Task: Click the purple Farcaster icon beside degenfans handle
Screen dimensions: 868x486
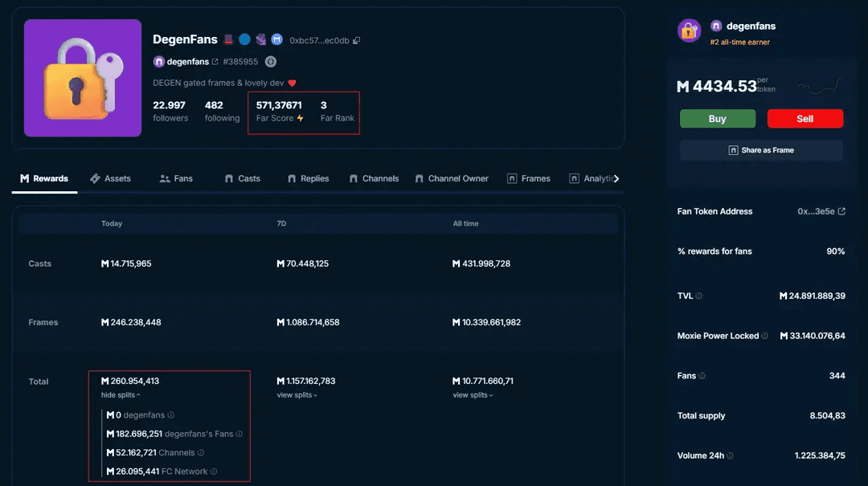Action: pyautogui.click(x=159, y=61)
